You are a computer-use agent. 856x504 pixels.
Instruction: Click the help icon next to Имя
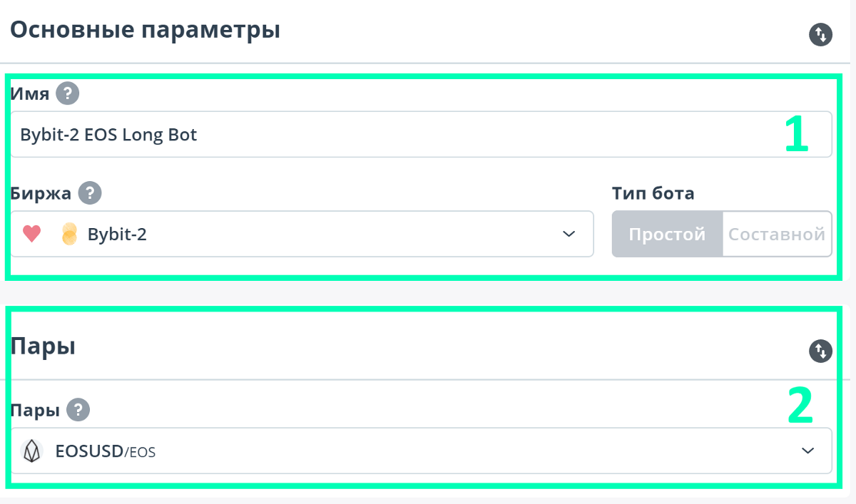[68, 93]
